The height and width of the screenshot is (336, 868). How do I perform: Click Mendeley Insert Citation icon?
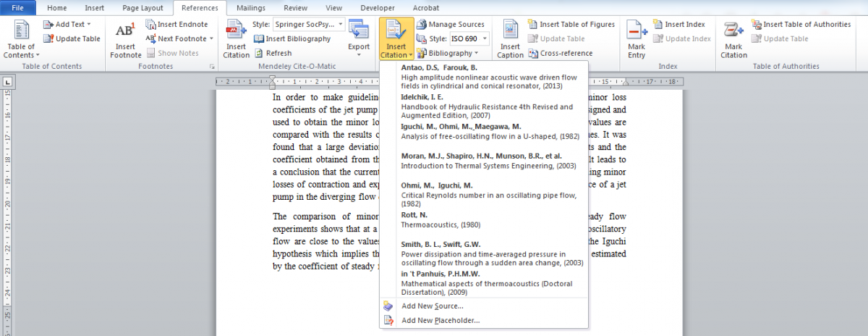click(x=236, y=39)
